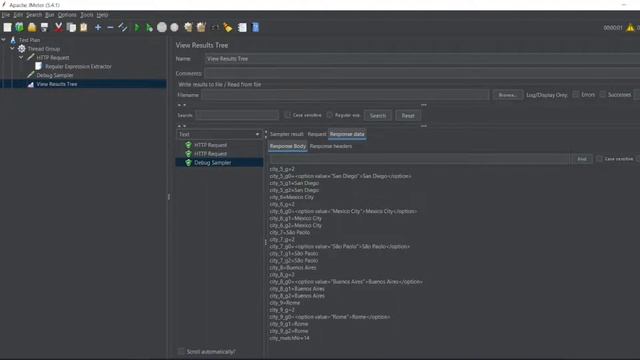Click the Reset button
The width and height of the screenshot is (640, 360).
[408, 116]
